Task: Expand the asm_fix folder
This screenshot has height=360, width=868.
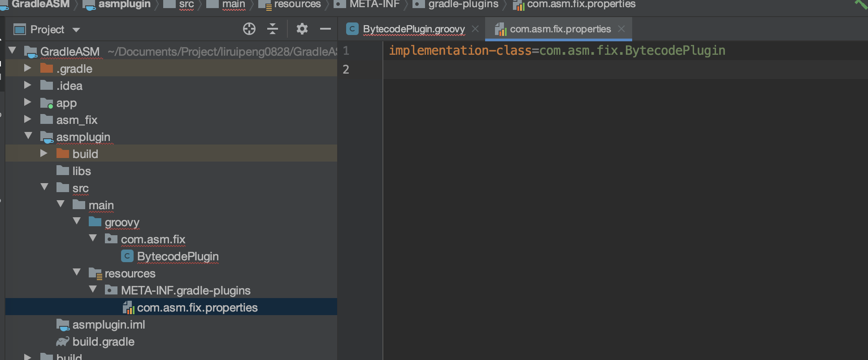Action: pos(28,119)
